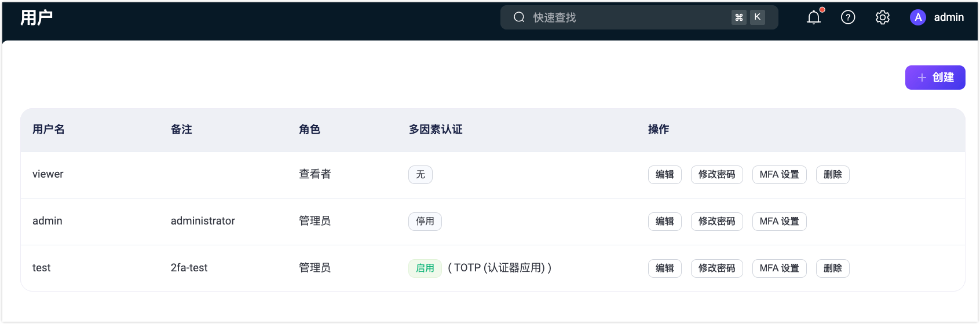This screenshot has height=324, width=980.
Task: Open the settings gear icon
Action: [883, 17]
